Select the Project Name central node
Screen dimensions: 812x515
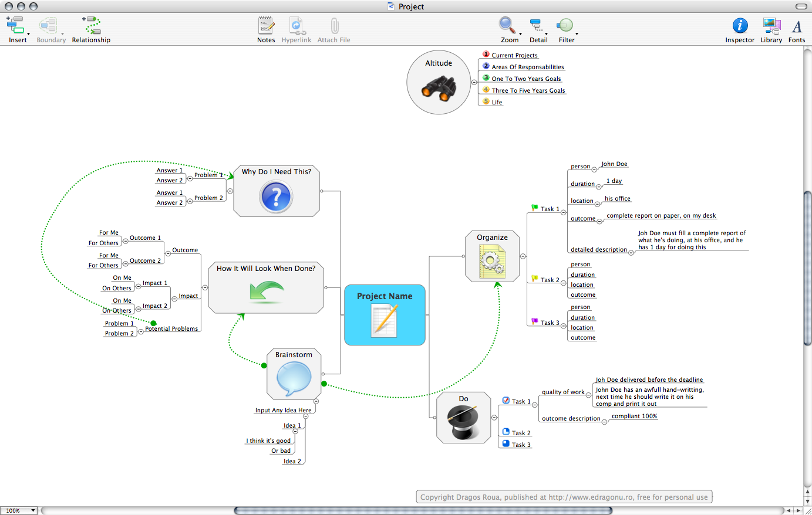coord(385,314)
